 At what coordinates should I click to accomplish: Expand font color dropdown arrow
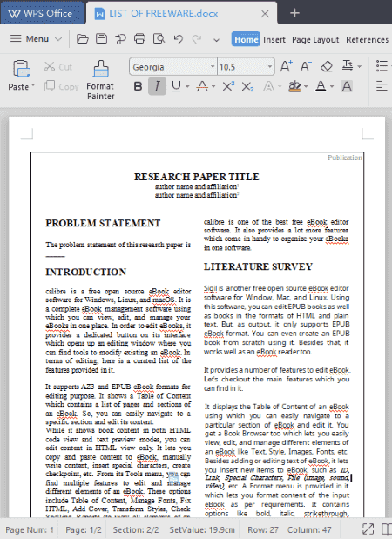pos(332,86)
